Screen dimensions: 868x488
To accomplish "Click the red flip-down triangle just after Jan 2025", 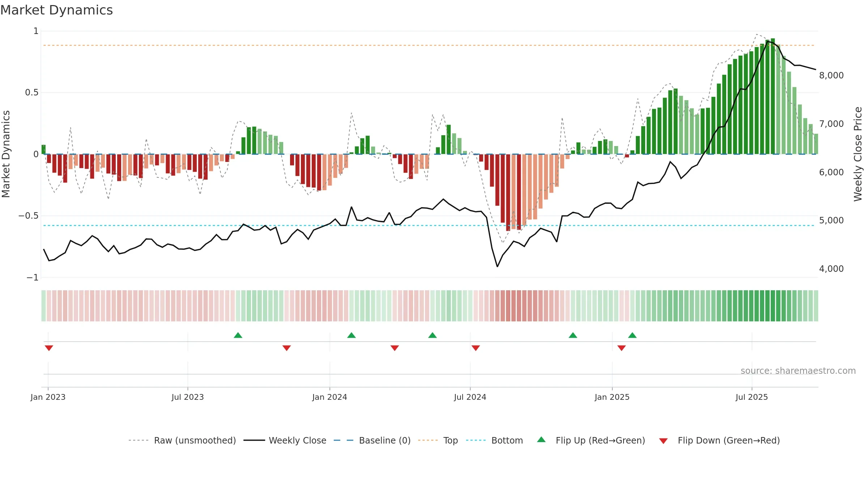I will [x=622, y=348].
